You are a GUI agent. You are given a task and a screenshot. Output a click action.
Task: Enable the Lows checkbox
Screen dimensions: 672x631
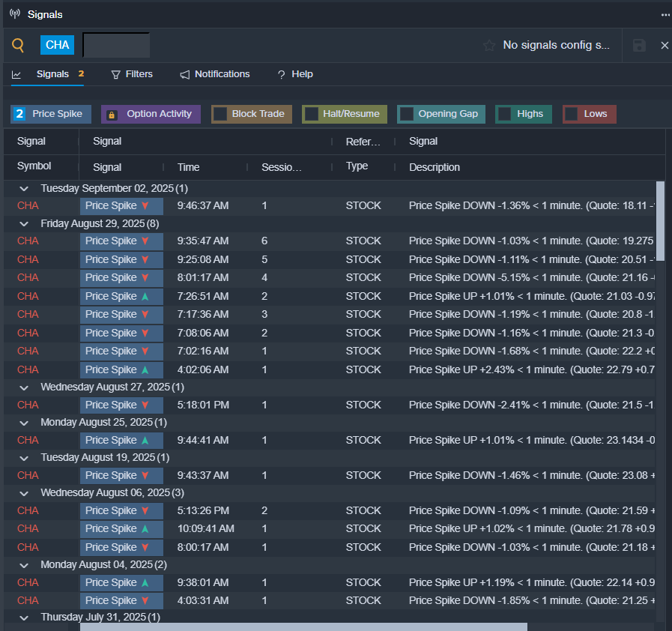pos(572,114)
